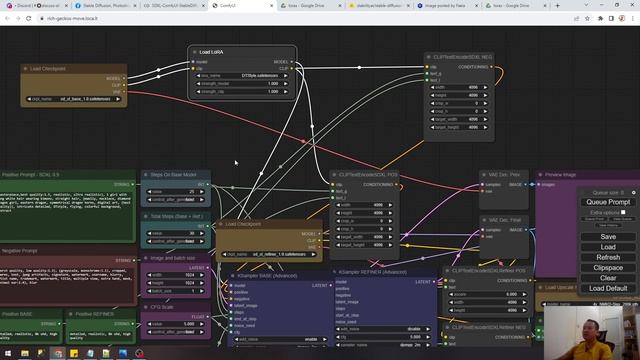Toggle collapse dot of Steps On Base Model node
The image size is (640, 360).
tap(146, 175)
